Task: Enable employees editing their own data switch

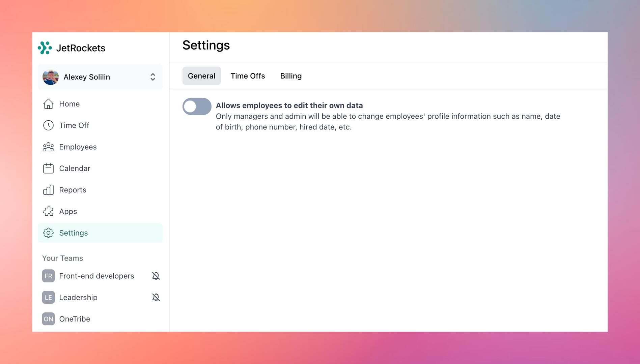Action: (197, 107)
